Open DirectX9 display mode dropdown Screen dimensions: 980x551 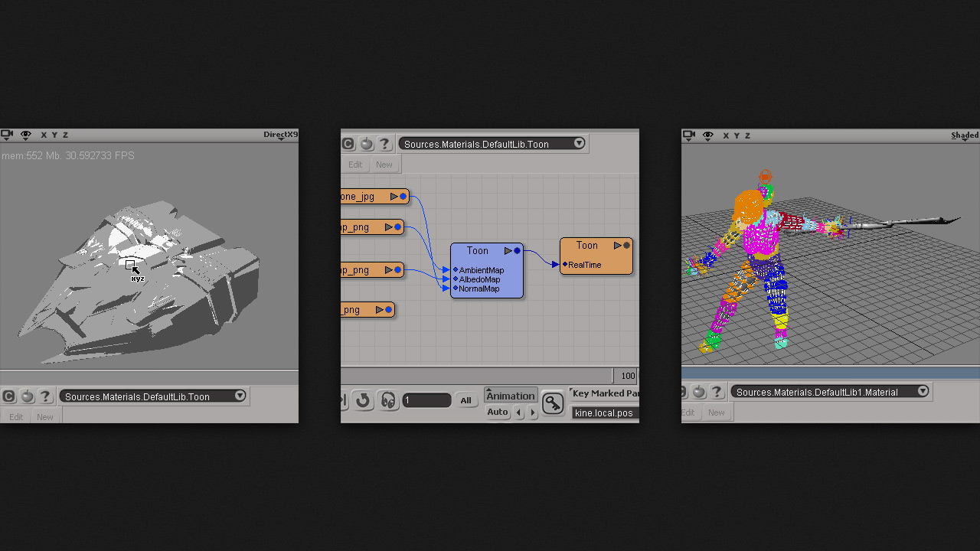(280, 135)
